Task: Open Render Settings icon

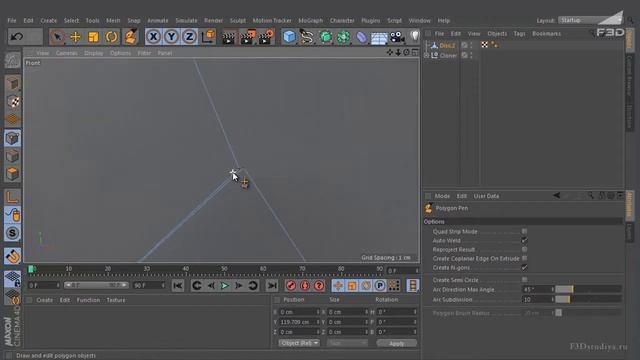Action: [266, 37]
